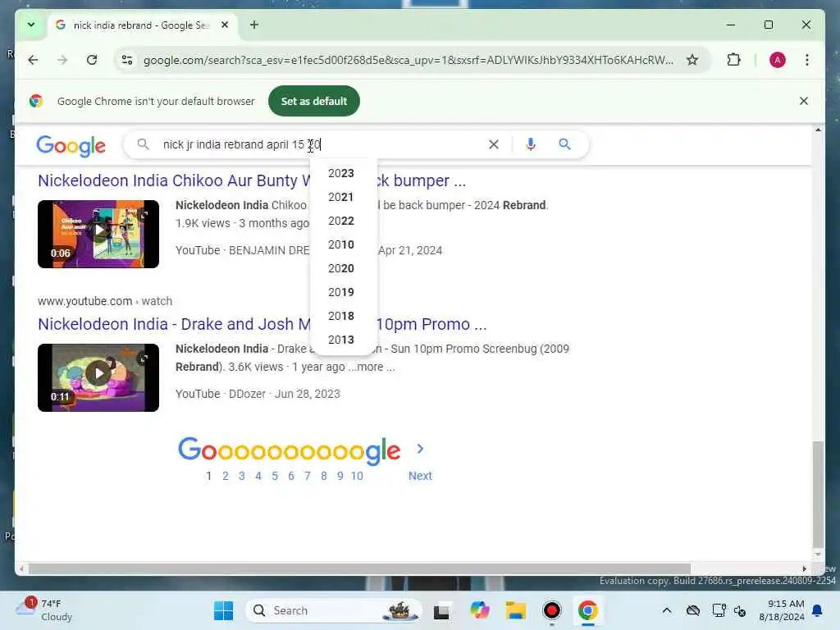
Task: Expand the ...more text in Drake result
Action: click(372, 367)
